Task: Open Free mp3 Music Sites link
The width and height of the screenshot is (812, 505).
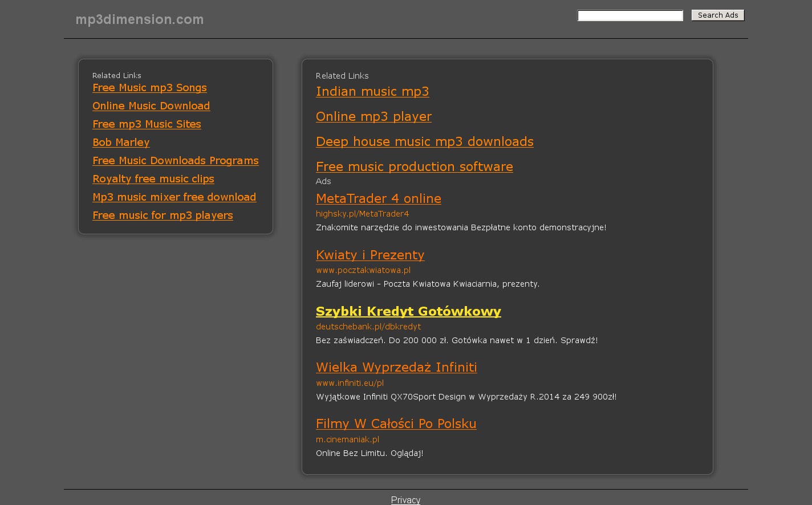Action: [x=147, y=124]
